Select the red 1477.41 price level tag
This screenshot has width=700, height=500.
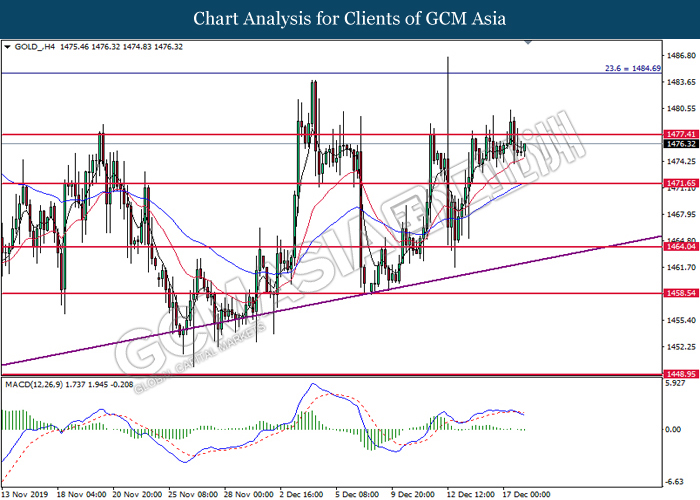[x=678, y=133]
